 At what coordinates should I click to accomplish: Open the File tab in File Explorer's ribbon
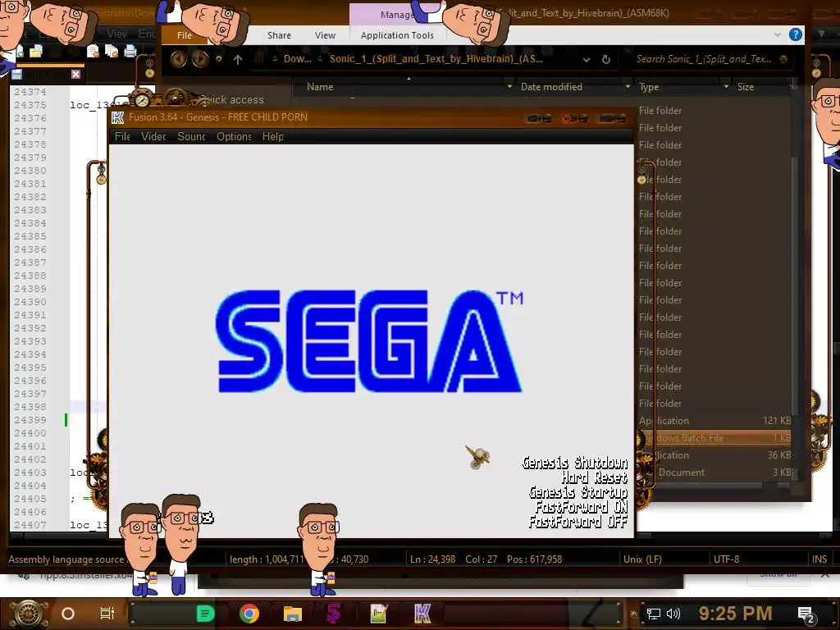pyautogui.click(x=184, y=35)
